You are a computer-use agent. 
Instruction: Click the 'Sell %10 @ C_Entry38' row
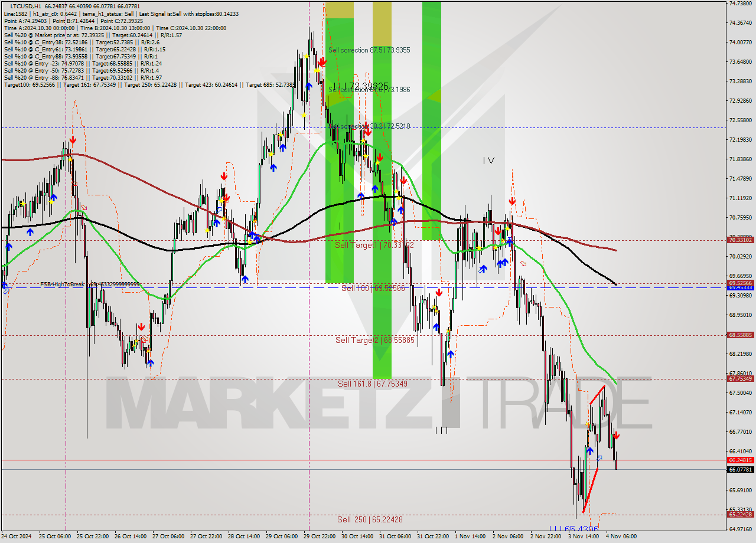point(81,42)
